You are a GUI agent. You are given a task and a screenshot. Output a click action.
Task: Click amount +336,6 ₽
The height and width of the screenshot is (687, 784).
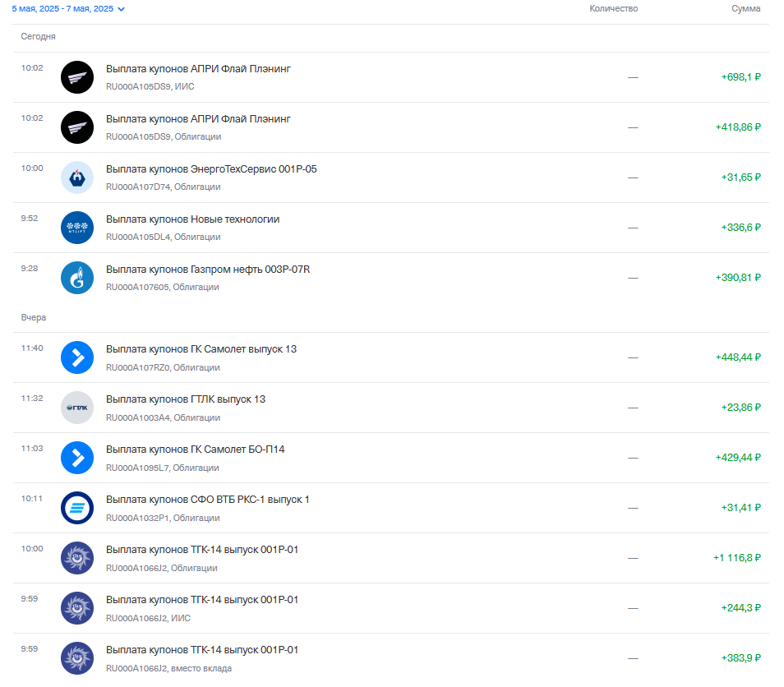(740, 227)
